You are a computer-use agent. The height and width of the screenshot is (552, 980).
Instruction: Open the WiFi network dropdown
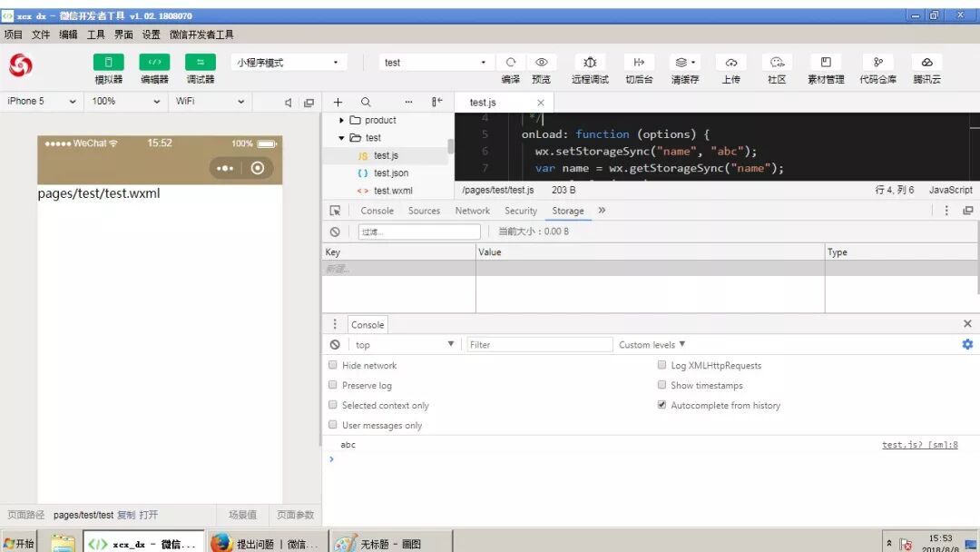210,102
